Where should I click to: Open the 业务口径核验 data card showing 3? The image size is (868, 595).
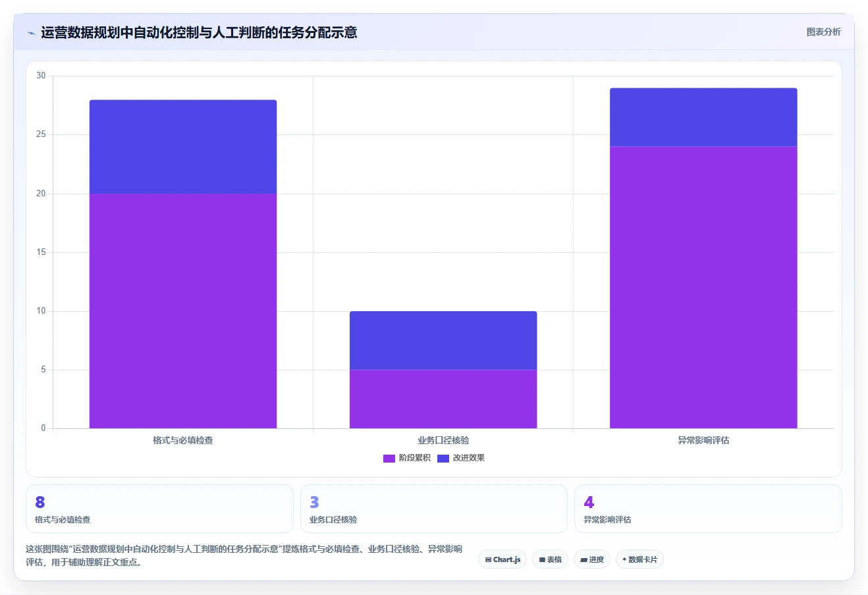[x=434, y=509]
